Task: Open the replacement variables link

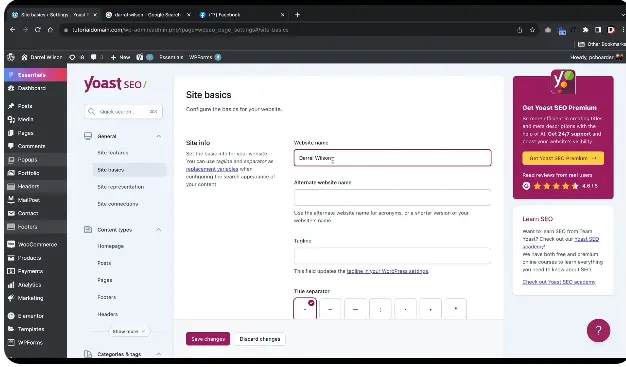Action: [x=212, y=169]
